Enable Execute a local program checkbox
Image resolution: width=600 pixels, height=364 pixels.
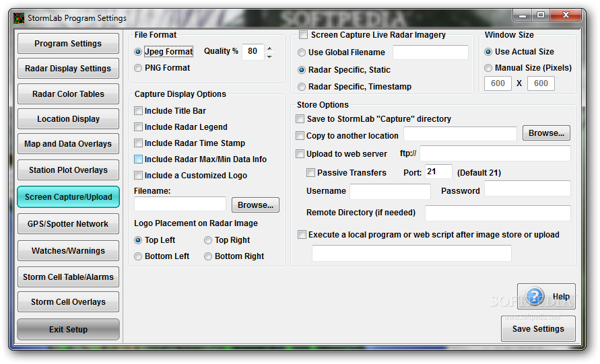coord(302,235)
